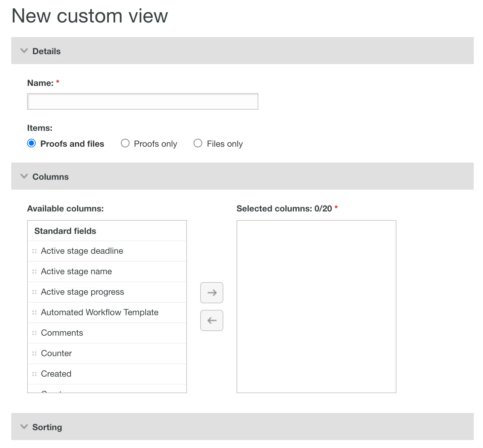Image resolution: width=483 pixels, height=448 pixels.
Task: Click drag handle beside Active stage name
Action: coord(34,272)
